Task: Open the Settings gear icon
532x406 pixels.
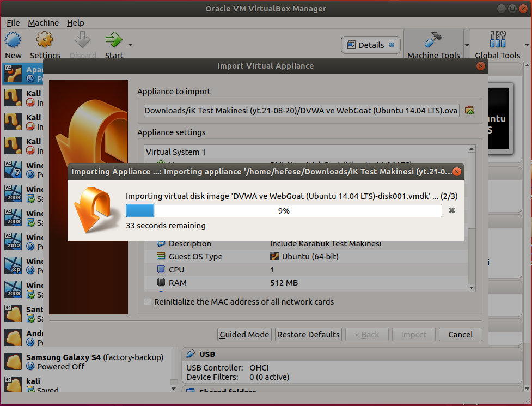Action: pos(45,40)
